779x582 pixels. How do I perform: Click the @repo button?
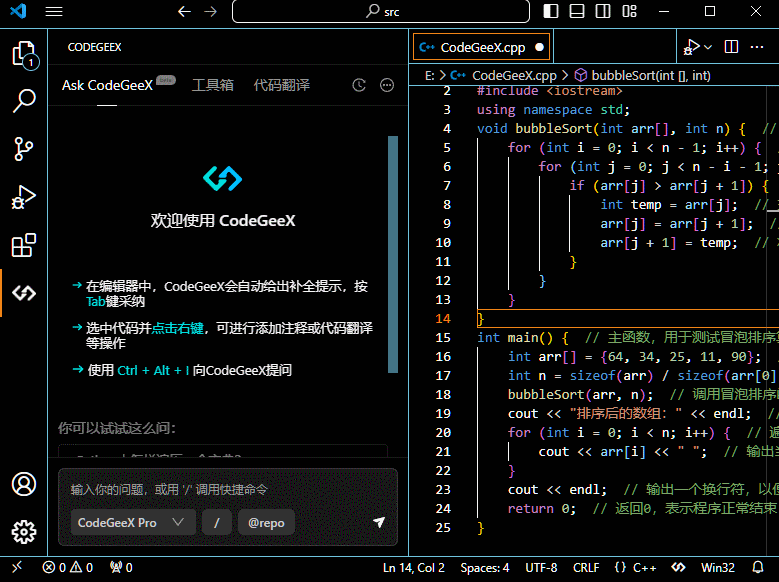(266, 522)
